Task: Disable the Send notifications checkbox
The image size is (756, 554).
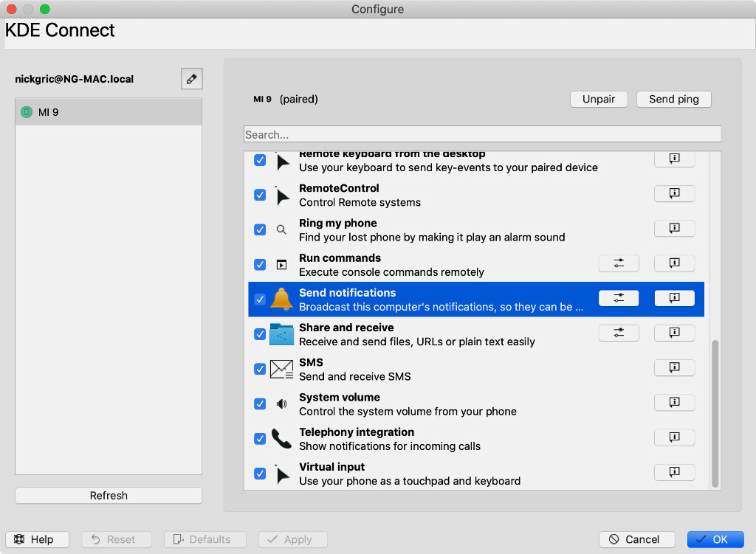Action: [x=260, y=299]
